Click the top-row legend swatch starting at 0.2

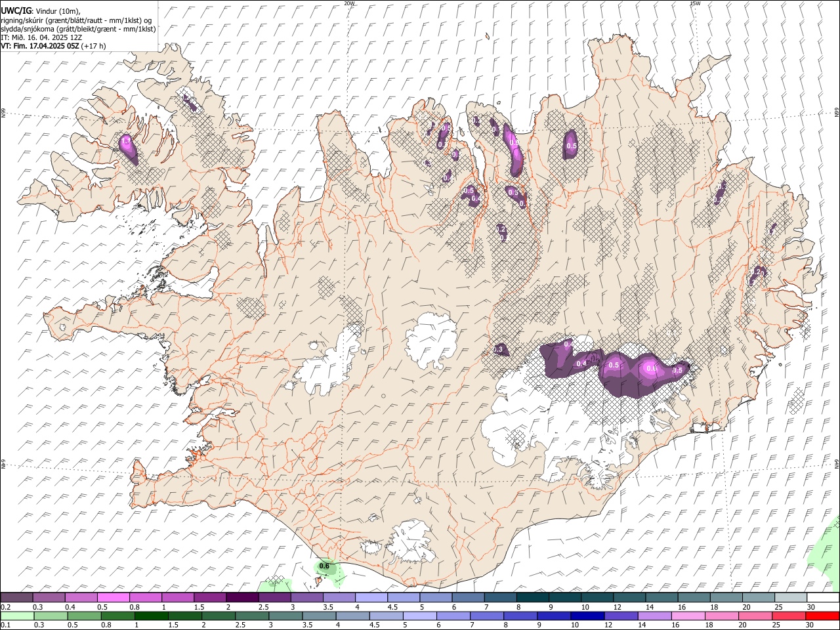(17, 597)
